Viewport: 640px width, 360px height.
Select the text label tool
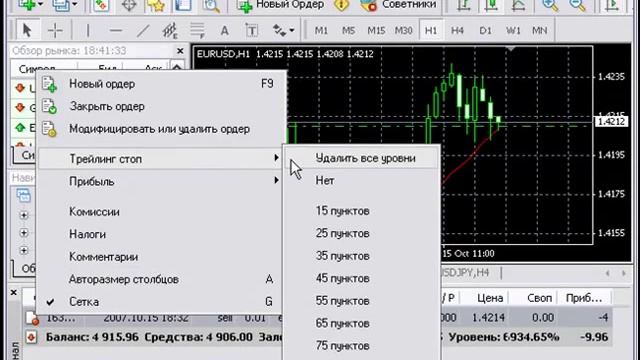point(251,30)
